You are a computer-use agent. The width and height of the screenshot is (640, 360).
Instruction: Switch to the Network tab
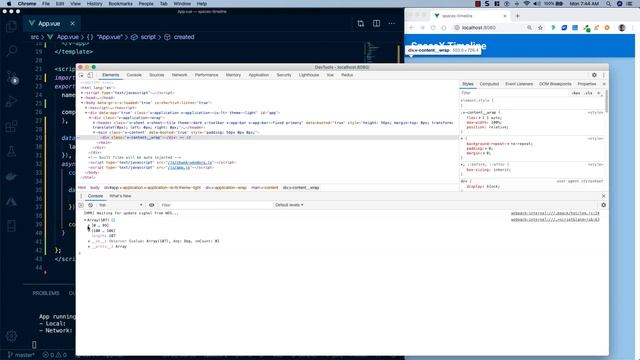pyautogui.click(x=179, y=75)
